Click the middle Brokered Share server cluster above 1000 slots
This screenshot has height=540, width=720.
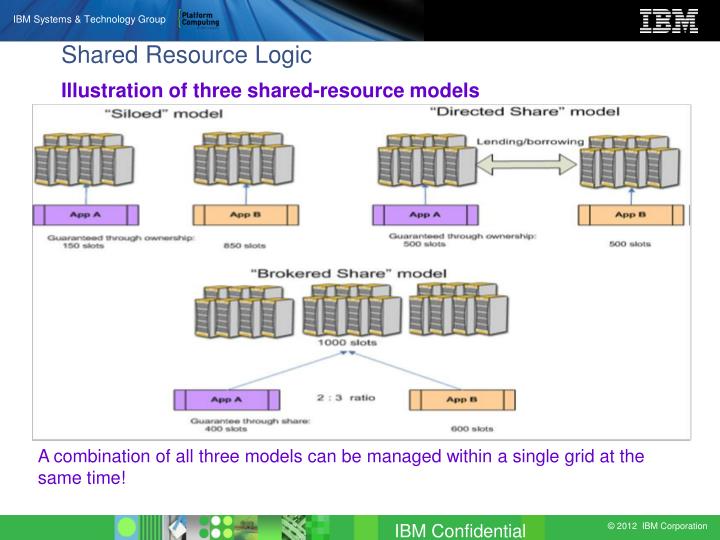352,310
